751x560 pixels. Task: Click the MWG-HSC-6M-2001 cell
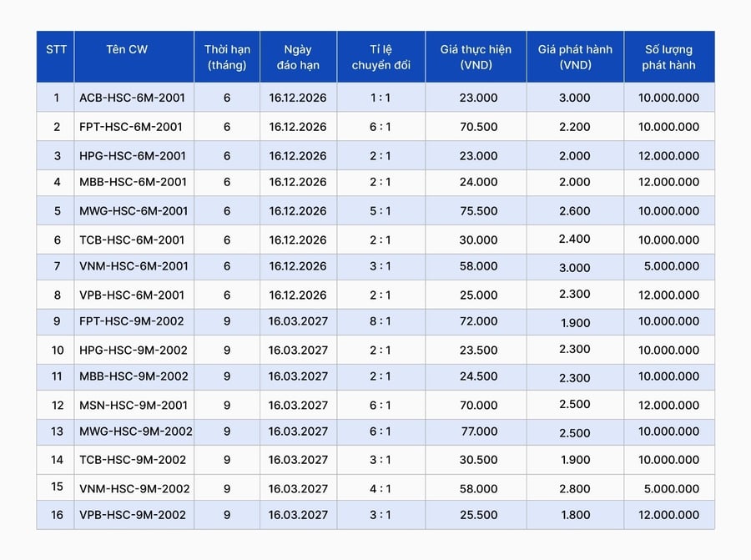point(134,211)
